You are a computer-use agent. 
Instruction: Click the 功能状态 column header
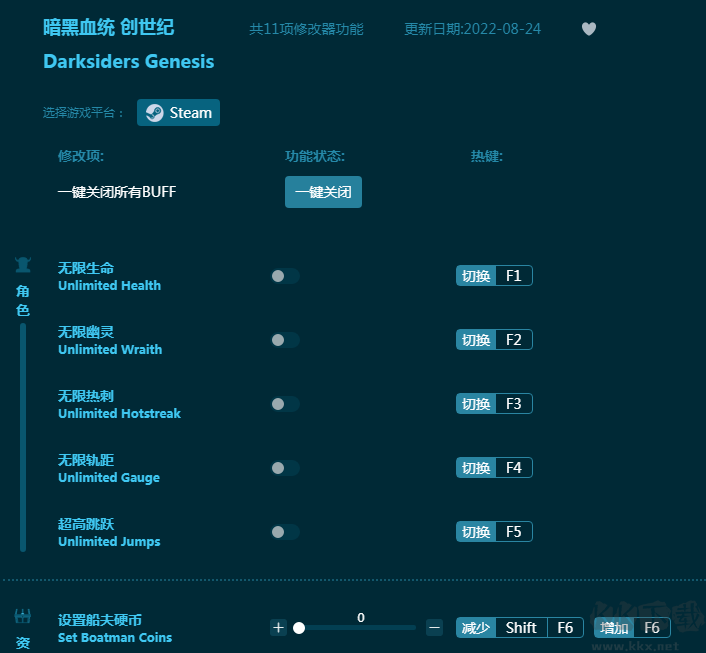pyautogui.click(x=315, y=156)
